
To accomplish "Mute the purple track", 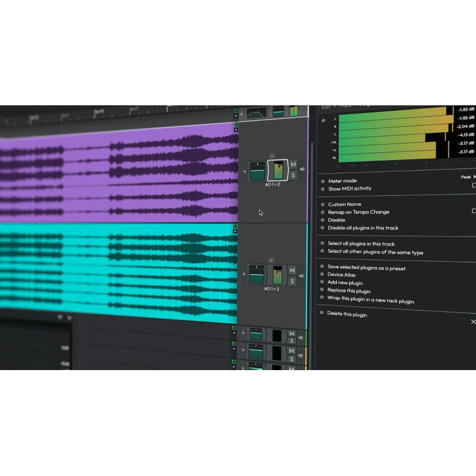I will 293,165.
